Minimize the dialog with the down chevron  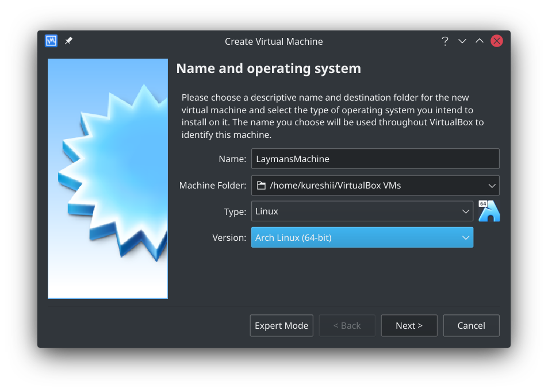point(462,41)
